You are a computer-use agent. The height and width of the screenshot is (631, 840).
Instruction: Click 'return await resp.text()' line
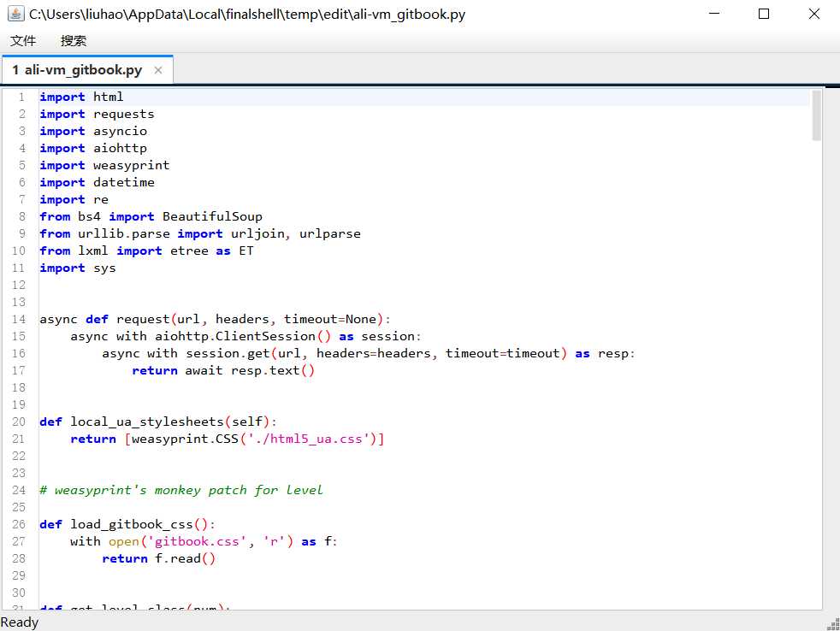pyautogui.click(x=223, y=371)
